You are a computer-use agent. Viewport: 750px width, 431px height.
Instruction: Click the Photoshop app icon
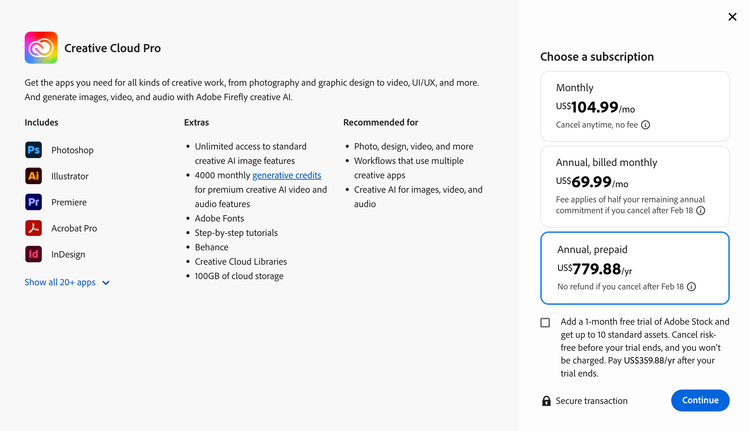click(x=34, y=150)
